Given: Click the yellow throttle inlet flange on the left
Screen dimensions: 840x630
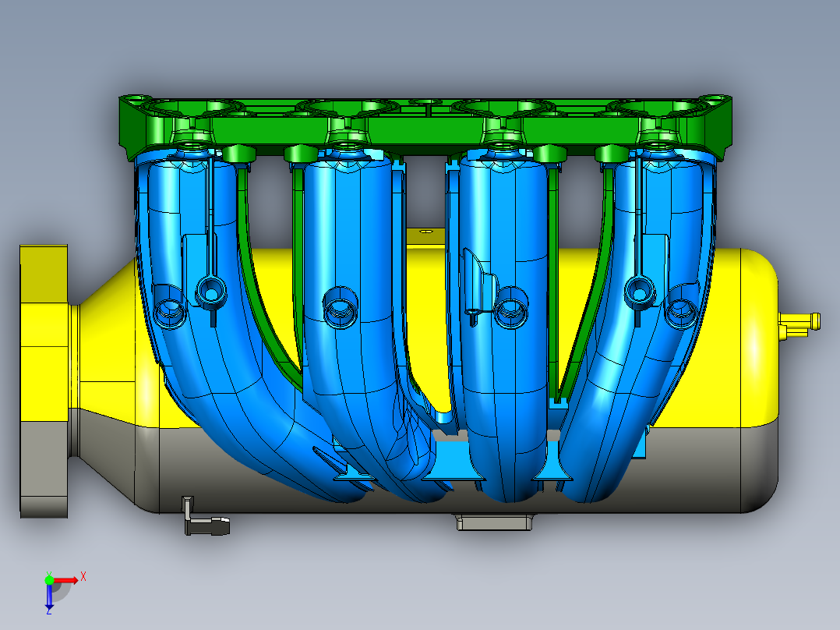Looking at the screenshot, I should click(x=43, y=327).
